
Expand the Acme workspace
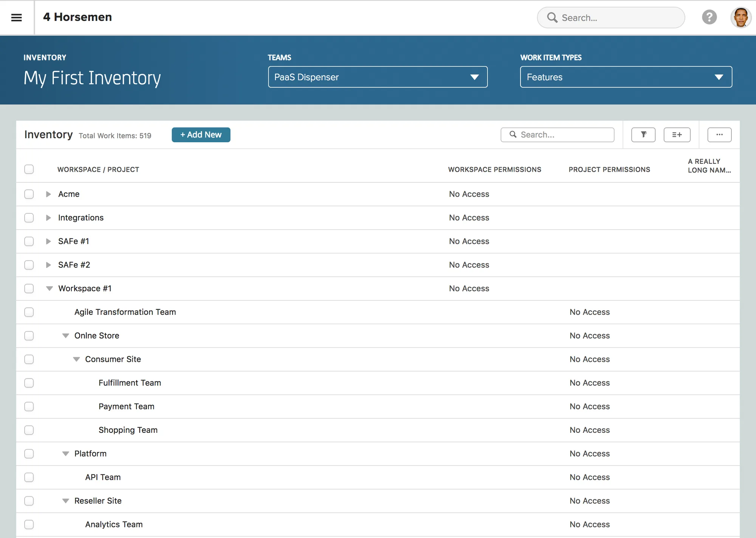point(48,194)
